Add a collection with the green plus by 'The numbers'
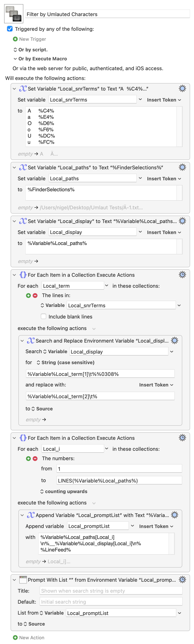Viewport: 194px width, 644px height. (28, 458)
